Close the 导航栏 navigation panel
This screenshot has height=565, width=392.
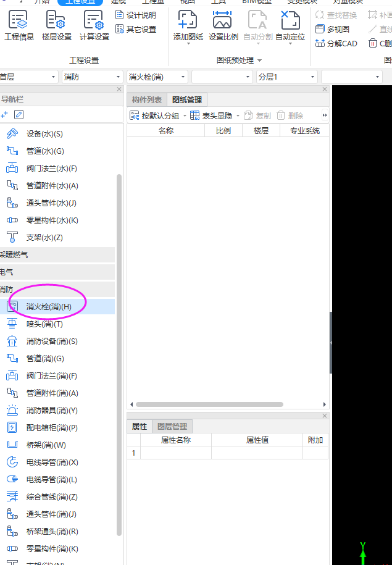119,89
